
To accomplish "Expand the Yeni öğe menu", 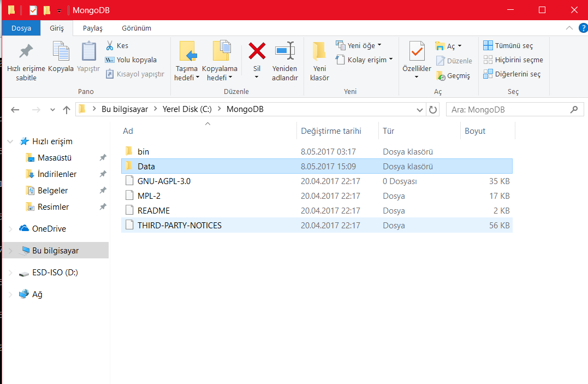I will (379, 45).
